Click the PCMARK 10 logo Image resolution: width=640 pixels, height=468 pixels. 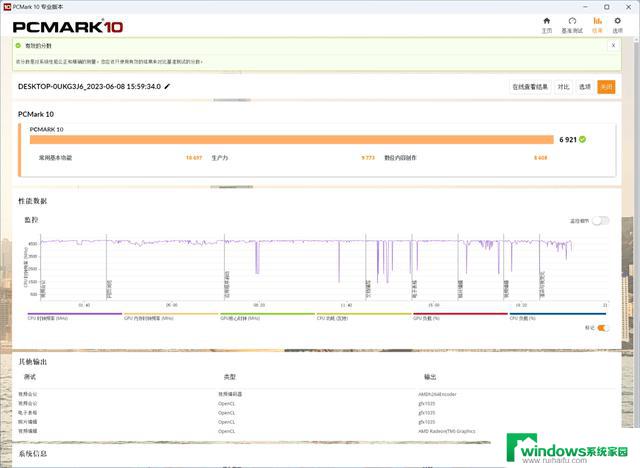tap(68, 27)
